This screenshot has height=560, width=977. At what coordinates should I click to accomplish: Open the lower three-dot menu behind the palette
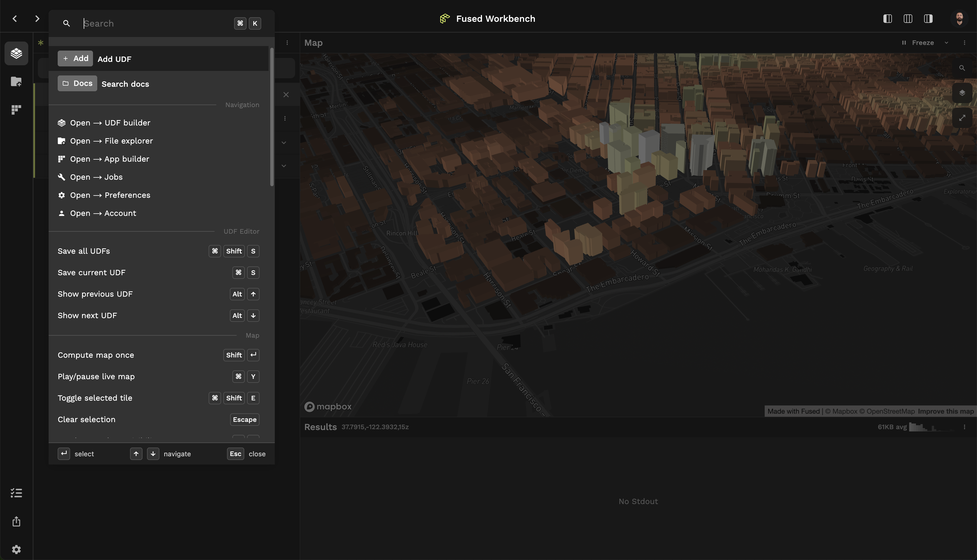(x=285, y=118)
